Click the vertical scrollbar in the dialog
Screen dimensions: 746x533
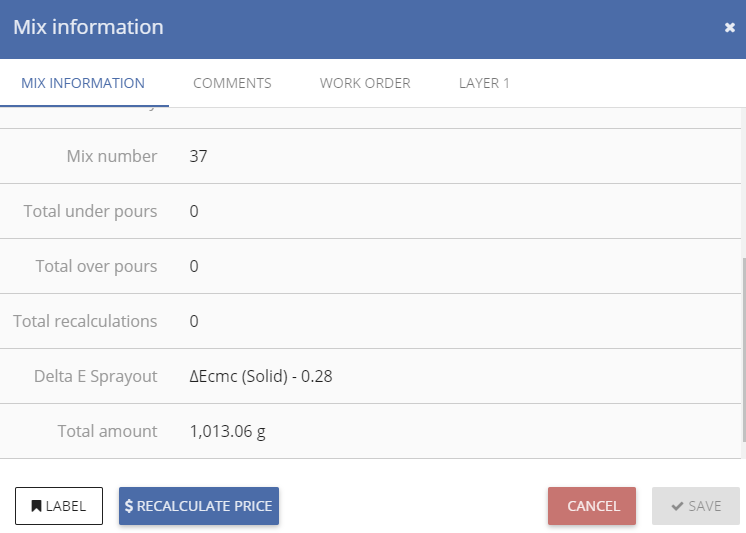743,350
